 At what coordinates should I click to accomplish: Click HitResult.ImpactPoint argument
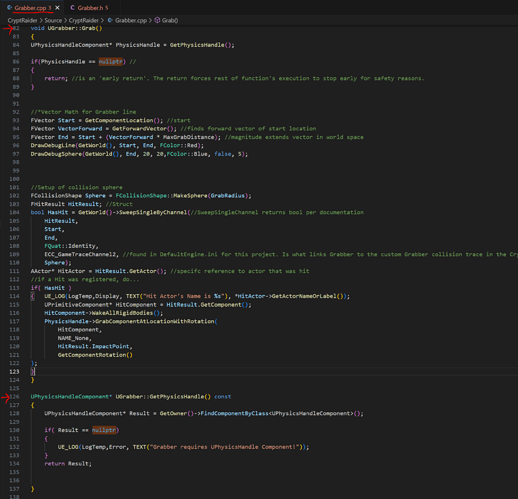[x=94, y=346]
